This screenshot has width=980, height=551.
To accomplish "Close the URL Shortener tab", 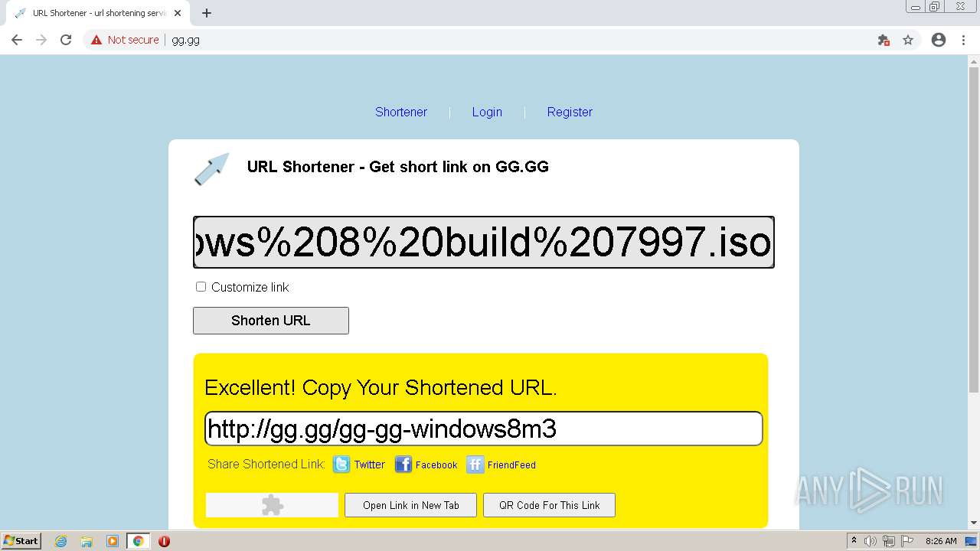I will (178, 13).
